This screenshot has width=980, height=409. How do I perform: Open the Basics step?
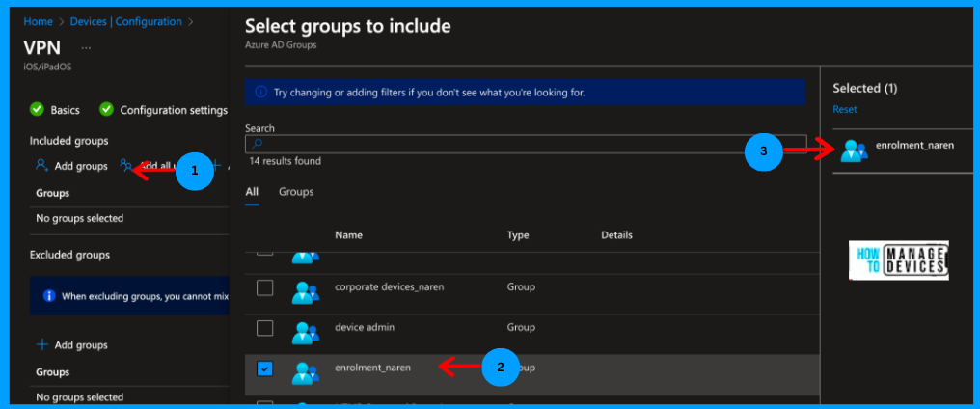pyautogui.click(x=65, y=110)
